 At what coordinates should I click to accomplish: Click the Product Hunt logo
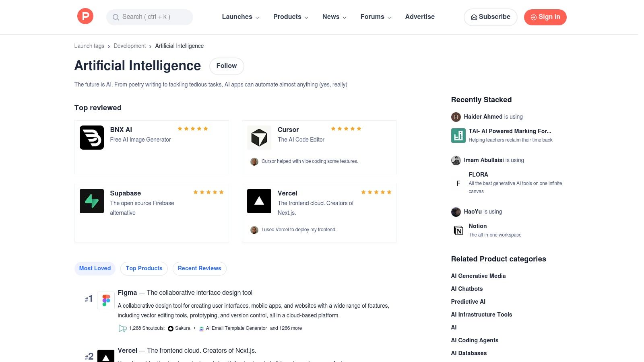point(85,16)
